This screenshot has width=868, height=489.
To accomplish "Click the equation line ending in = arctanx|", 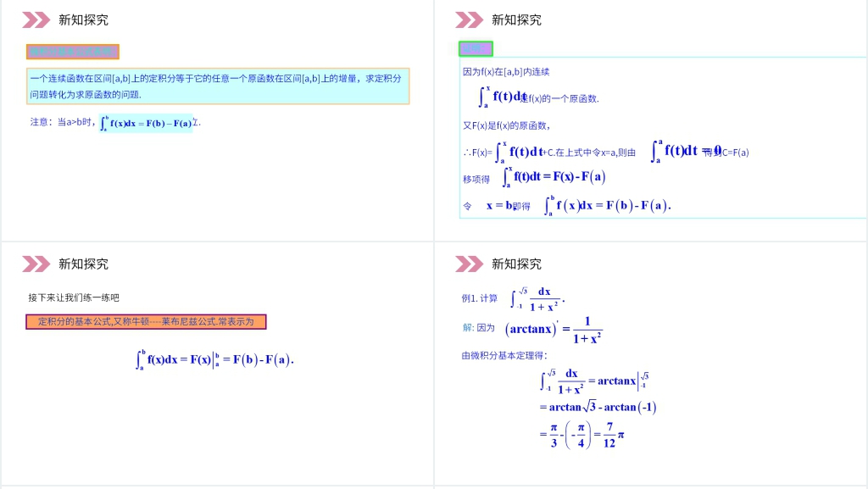I will click(x=594, y=381).
